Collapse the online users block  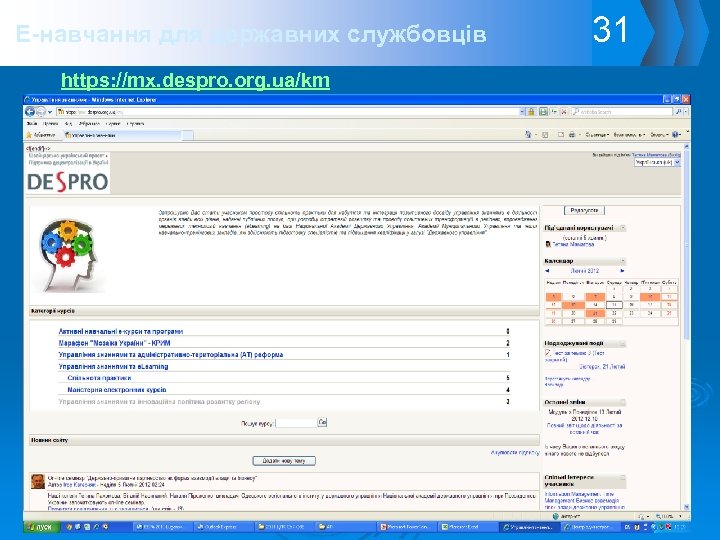(623, 228)
